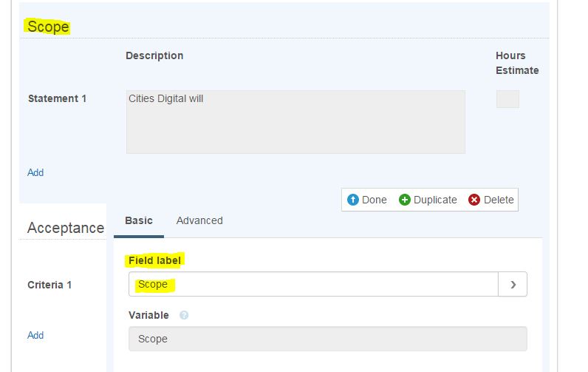Click Add link under Statement 1

click(35, 172)
